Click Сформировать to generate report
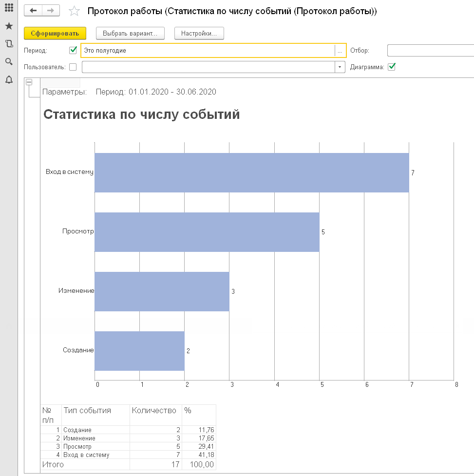Screen dimensions: 474x476 (x=55, y=33)
